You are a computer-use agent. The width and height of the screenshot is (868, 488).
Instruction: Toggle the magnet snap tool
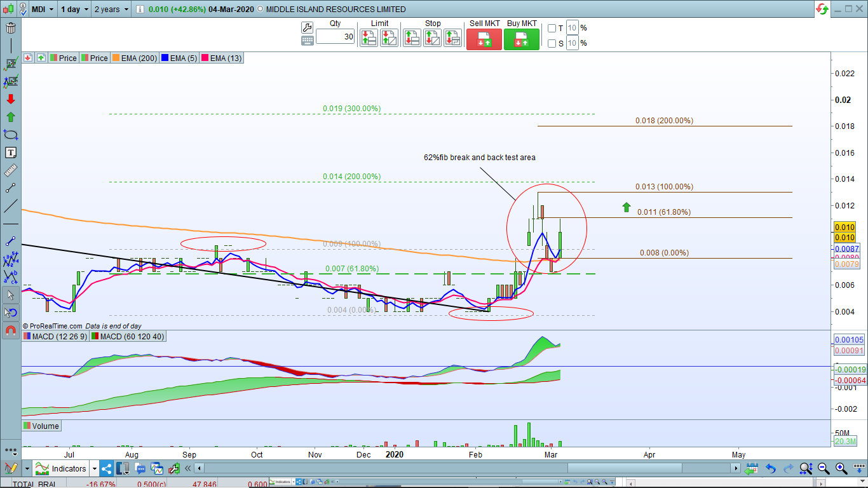[10, 330]
